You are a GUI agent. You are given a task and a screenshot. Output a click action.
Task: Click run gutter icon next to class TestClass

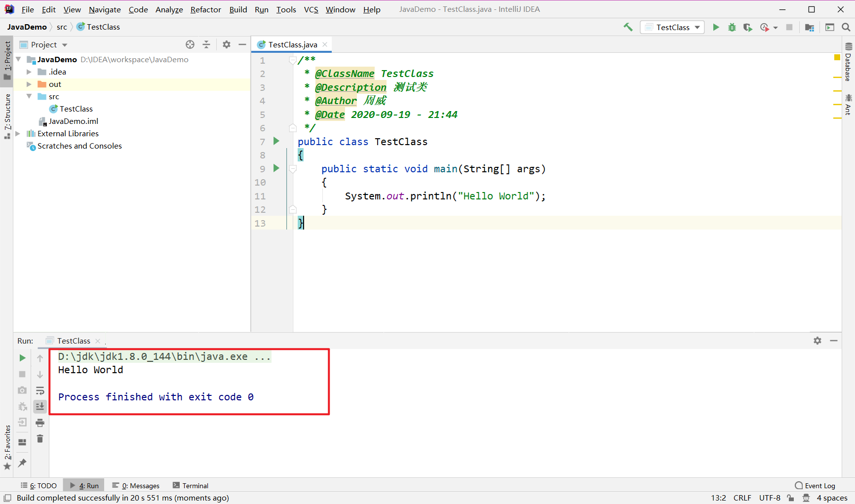pos(276,141)
